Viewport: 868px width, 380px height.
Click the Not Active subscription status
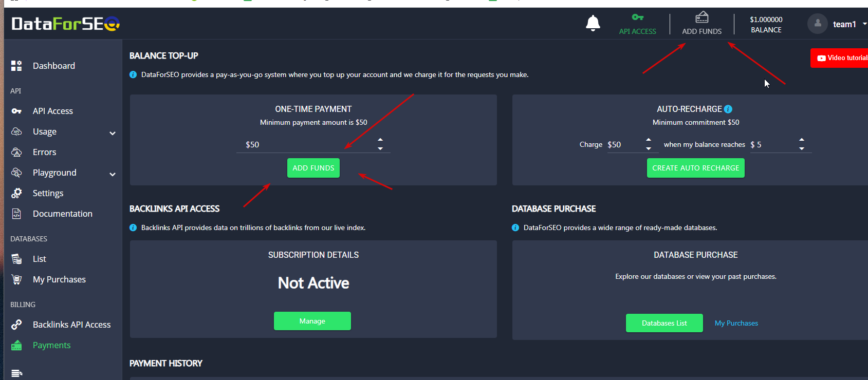click(313, 283)
